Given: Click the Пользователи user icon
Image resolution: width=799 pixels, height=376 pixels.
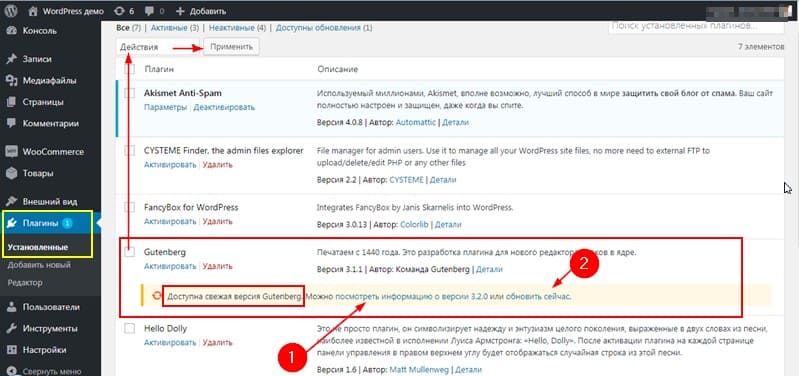Looking at the screenshot, I should tap(11, 307).
